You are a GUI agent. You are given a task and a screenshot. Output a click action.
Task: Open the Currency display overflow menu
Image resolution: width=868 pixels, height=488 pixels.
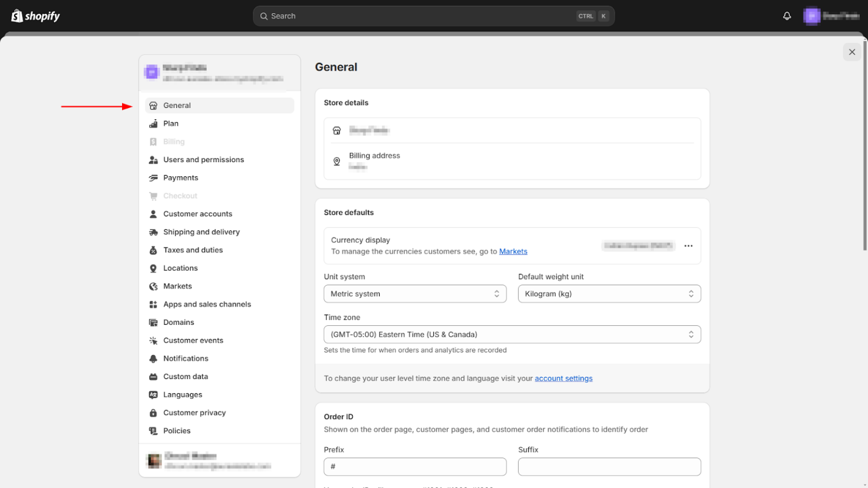coord(688,246)
